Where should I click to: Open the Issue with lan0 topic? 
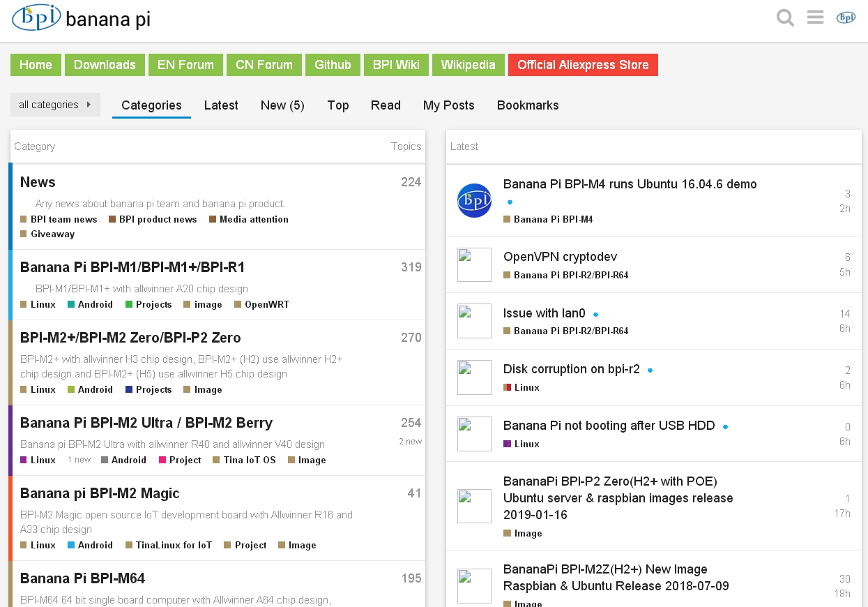(545, 313)
